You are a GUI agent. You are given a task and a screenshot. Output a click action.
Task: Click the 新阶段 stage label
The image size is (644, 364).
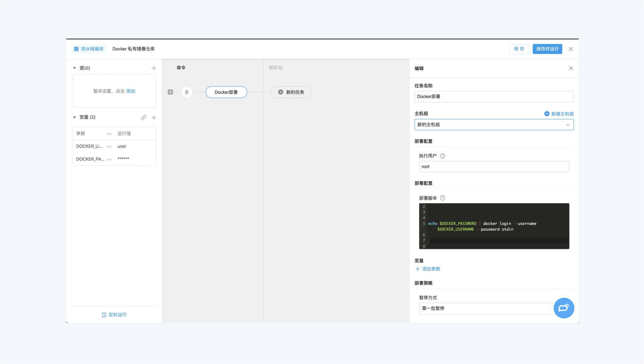point(276,68)
